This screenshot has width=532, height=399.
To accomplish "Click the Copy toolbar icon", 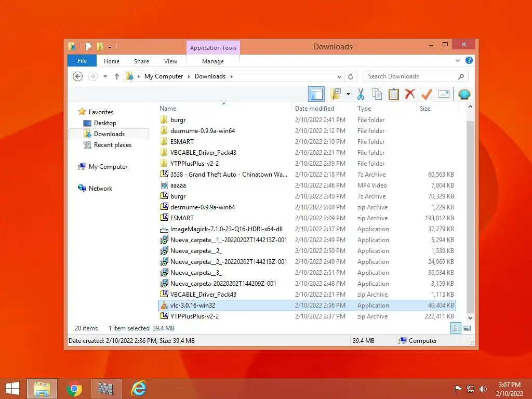I will (377, 94).
